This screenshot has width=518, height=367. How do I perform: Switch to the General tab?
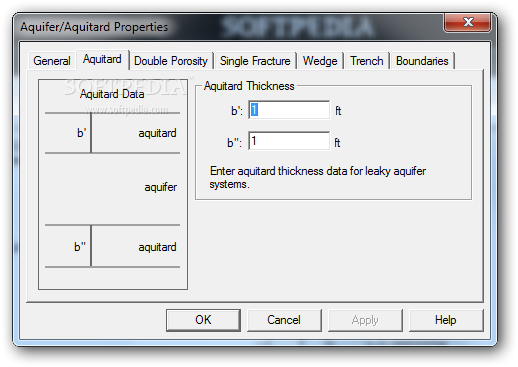pyautogui.click(x=52, y=61)
